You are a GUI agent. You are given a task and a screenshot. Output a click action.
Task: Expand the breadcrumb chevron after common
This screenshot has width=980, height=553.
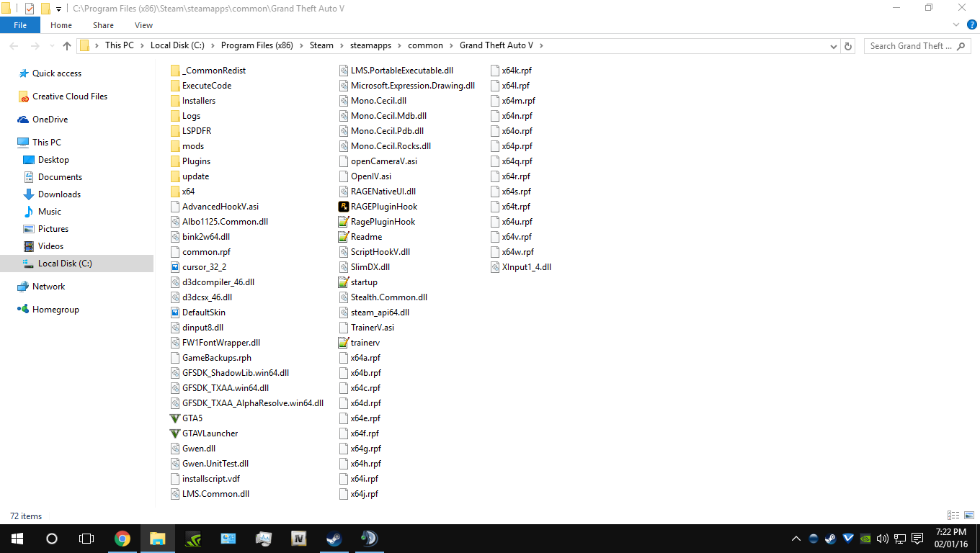click(451, 45)
